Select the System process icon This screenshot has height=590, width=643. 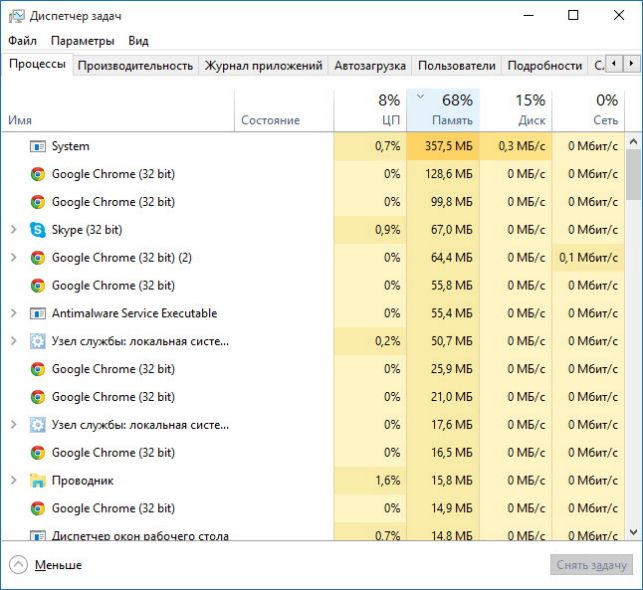38,146
